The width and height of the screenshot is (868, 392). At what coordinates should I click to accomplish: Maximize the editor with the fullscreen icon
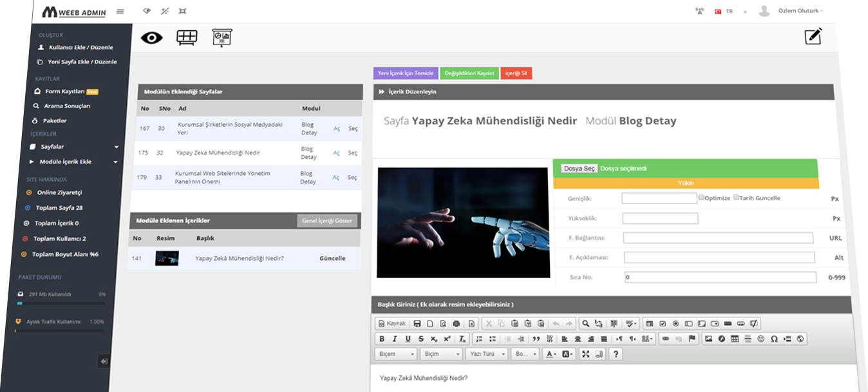click(585, 354)
